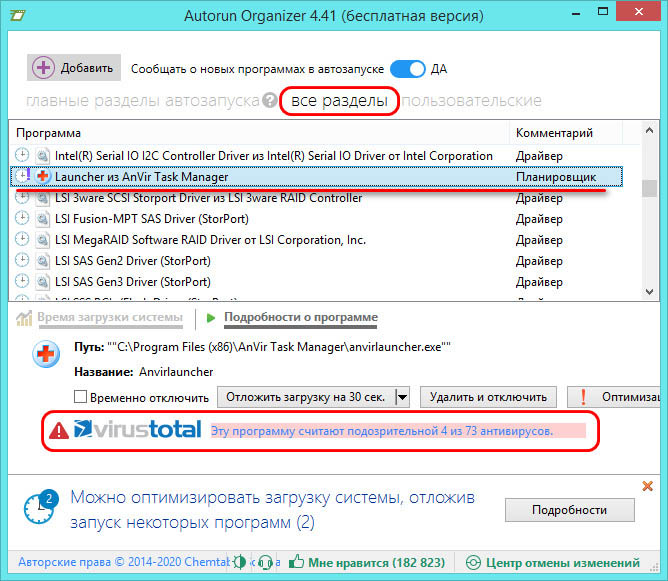Click file icon of LSI Fusion-MPT row
This screenshot has height=581, width=668.
click(x=42, y=219)
